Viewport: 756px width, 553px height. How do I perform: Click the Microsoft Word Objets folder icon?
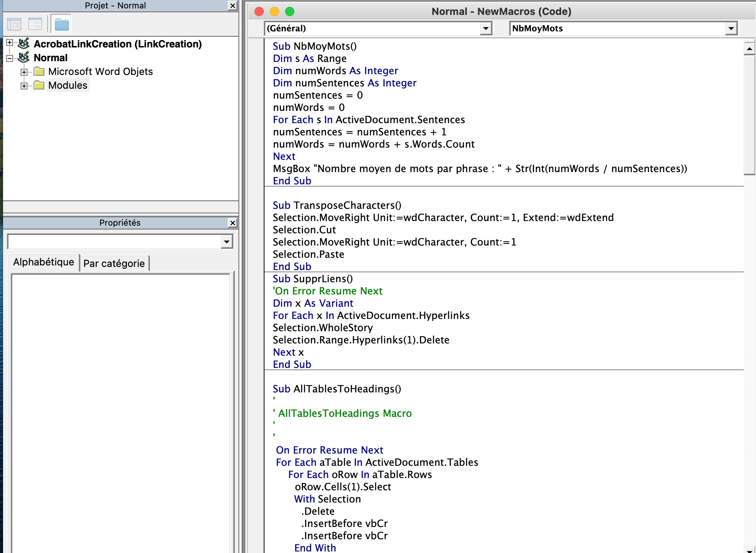39,72
